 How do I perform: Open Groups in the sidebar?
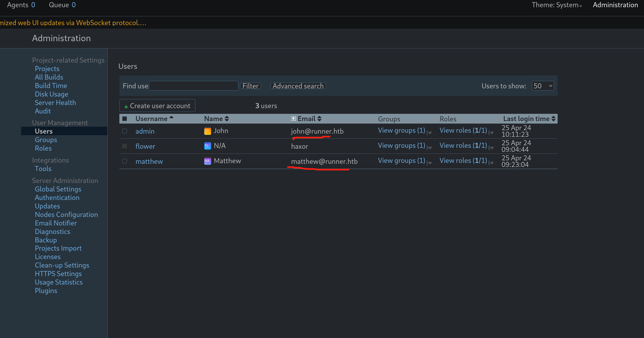pyautogui.click(x=46, y=140)
